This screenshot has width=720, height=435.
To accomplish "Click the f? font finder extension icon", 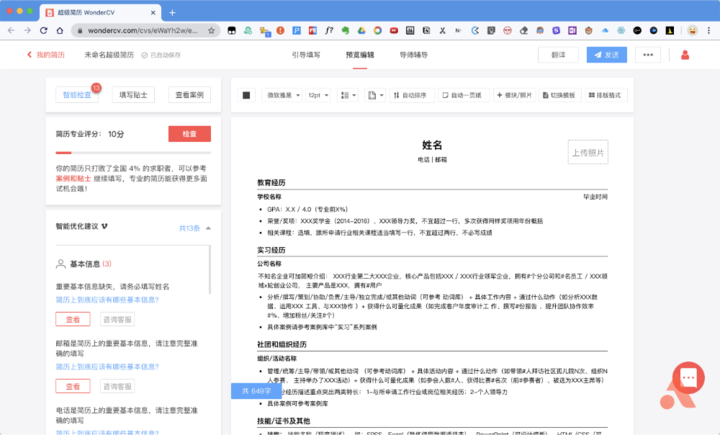I will tap(329, 30).
